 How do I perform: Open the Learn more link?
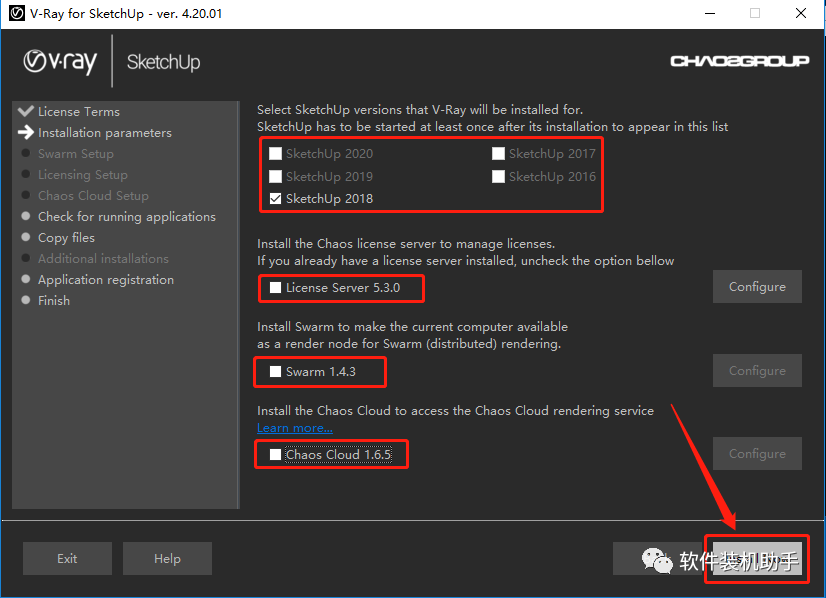[x=294, y=428]
